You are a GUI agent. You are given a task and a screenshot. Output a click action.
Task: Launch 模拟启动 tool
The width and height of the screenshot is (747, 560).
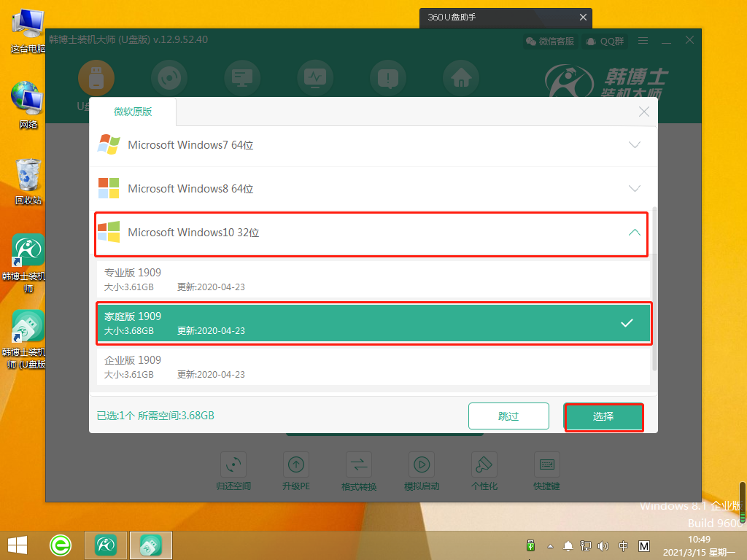(x=422, y=464)
